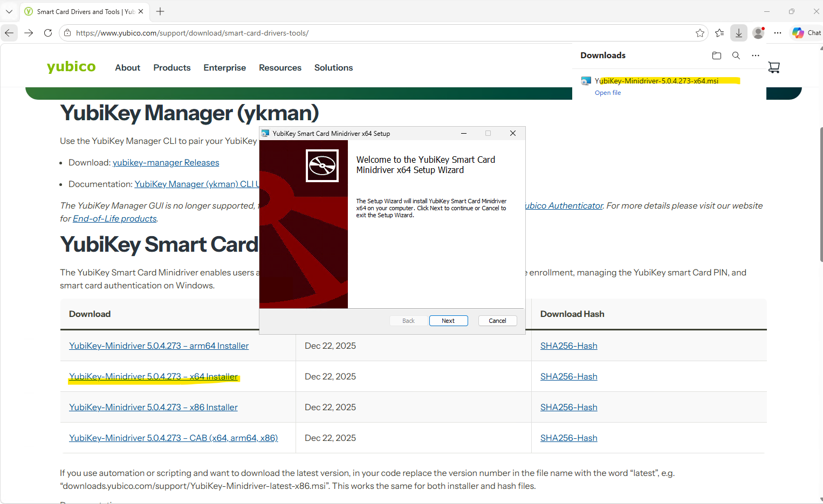
Task: Go forward in browser history
Action: pyautogui.click(x=29, y=33)
